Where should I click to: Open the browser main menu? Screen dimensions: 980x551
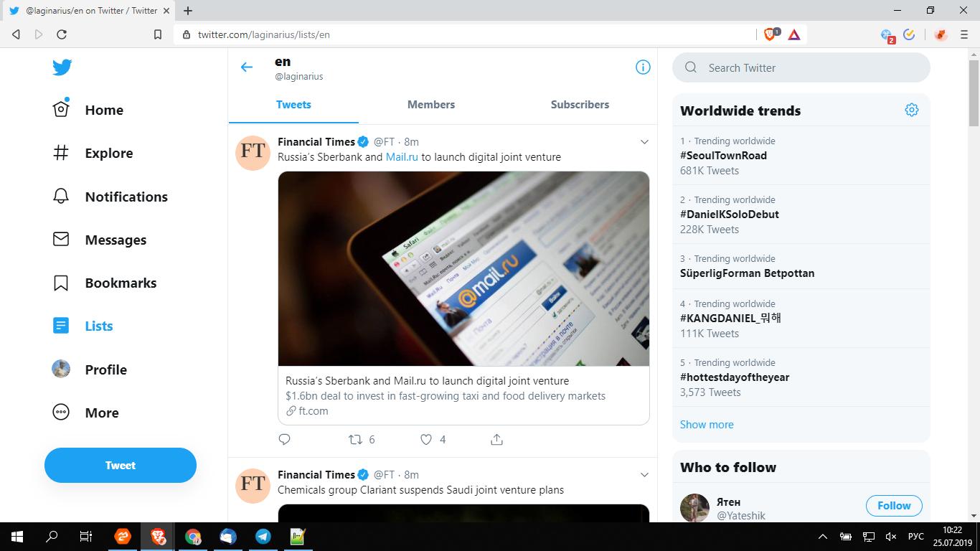coord(964,34)
